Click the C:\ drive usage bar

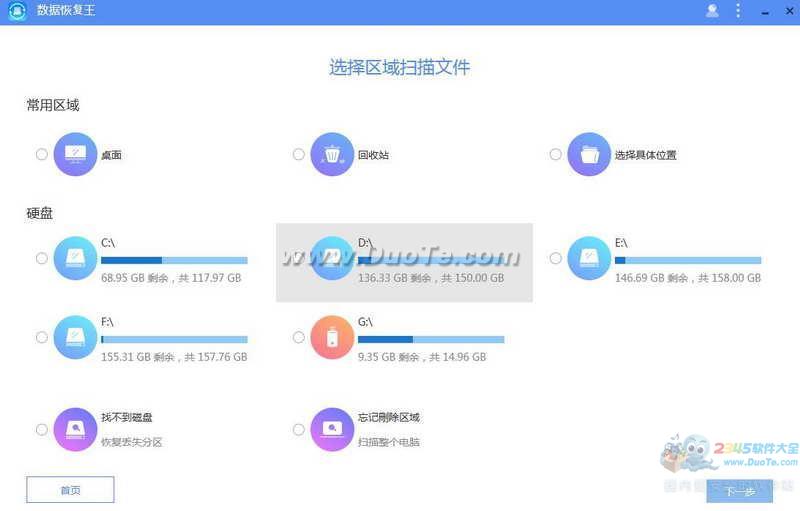(174, 261)
